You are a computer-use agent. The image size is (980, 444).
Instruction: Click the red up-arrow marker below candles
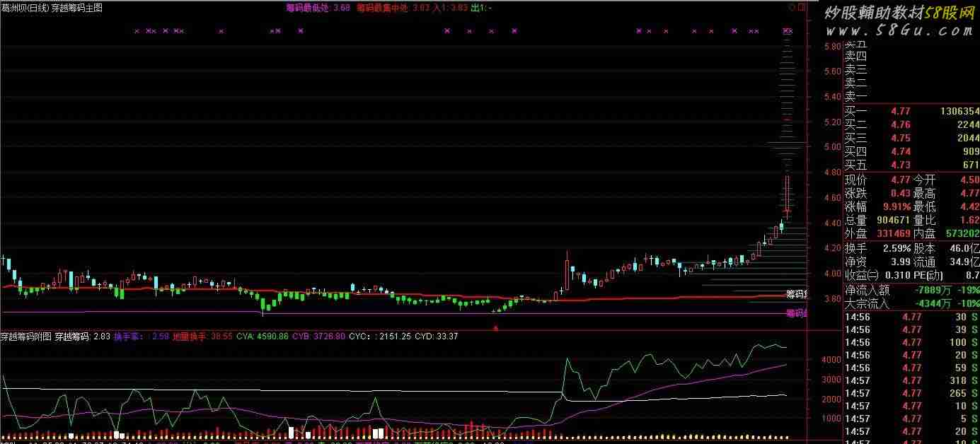[x=495, y=327]
